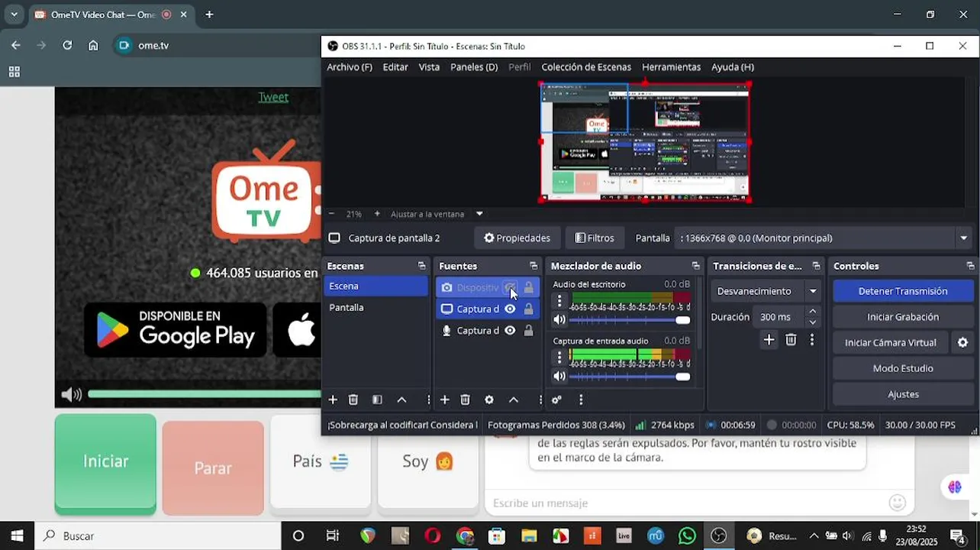Image resolution: width=980 pixels, height=550 pixels.
Task: Move source up in Fuentes list
Action: click(514, 400)
